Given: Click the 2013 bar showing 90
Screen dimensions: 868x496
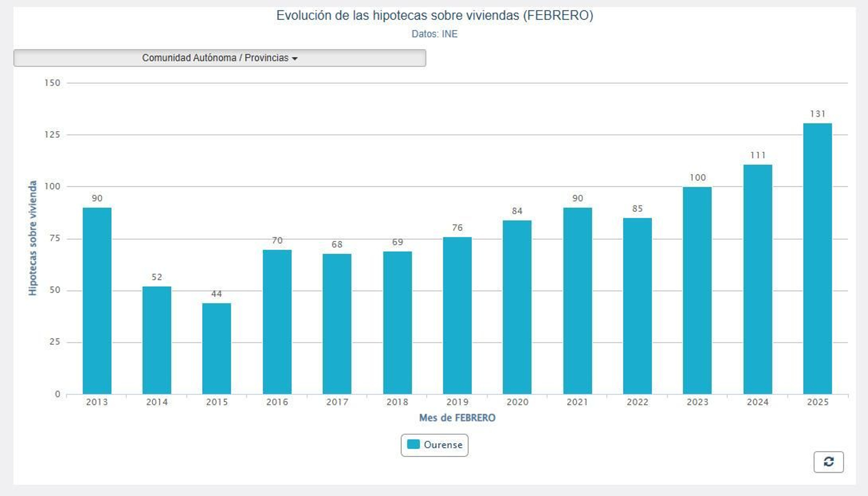Looking at the screenshot, I should [x=97, y=301].
